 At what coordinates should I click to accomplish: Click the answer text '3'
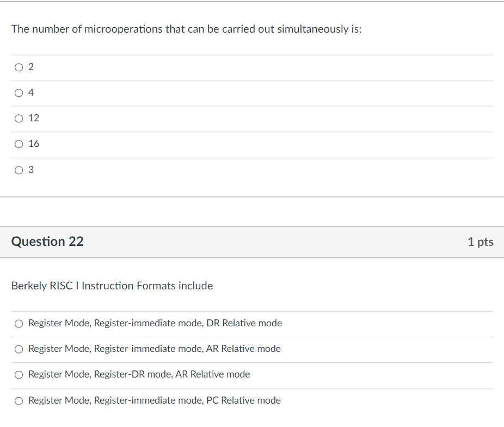coord(31,170)
